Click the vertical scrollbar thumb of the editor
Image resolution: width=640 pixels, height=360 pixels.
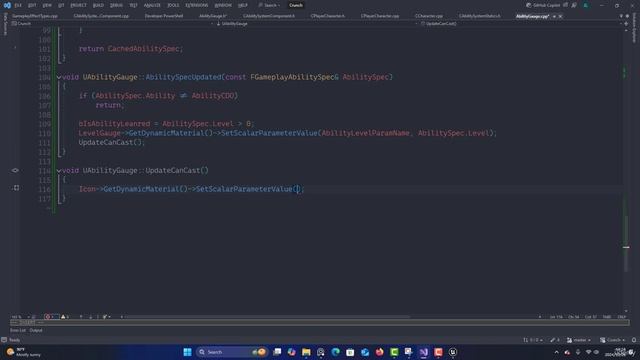click(x=626, y=243)
